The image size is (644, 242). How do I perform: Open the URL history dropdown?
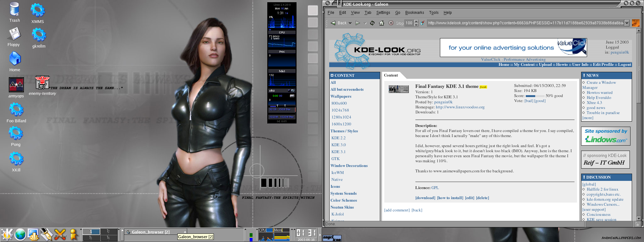click(x=627, y=23)
